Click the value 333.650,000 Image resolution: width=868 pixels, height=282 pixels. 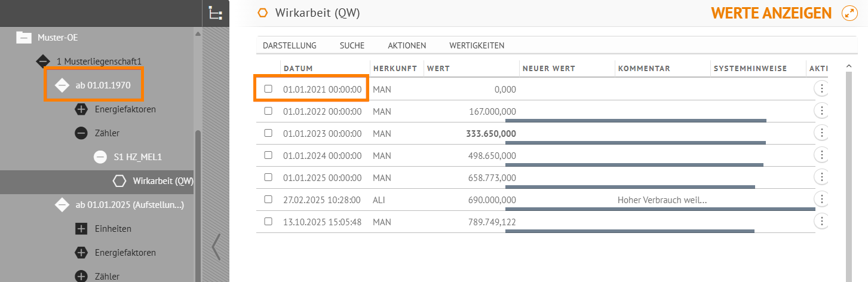tap(491, 133)
